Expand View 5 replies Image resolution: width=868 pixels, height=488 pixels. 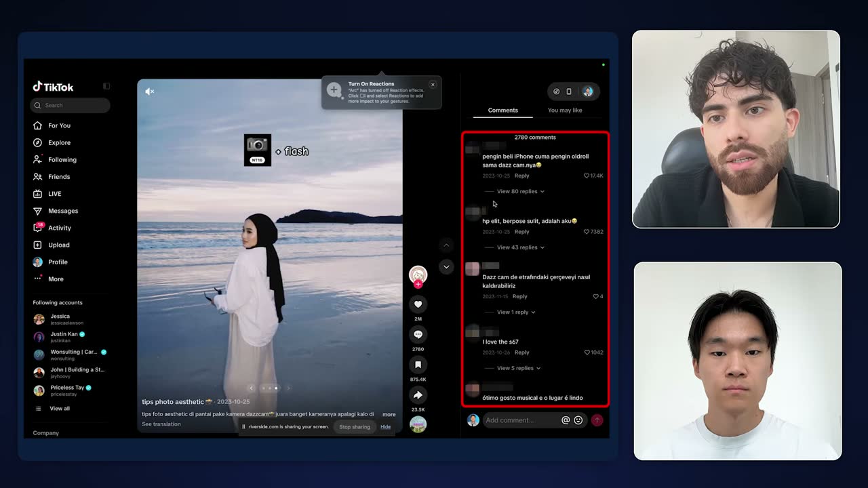[x=519, y=368]
